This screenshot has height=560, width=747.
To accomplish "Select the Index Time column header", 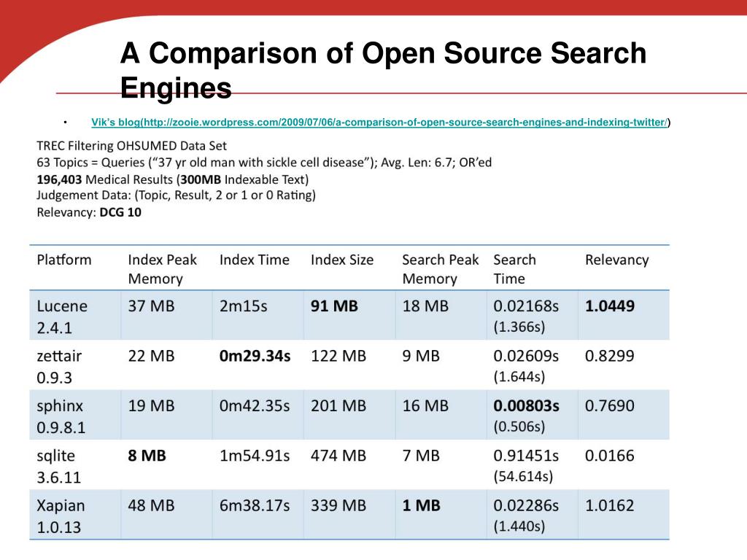I will (254, 260).
